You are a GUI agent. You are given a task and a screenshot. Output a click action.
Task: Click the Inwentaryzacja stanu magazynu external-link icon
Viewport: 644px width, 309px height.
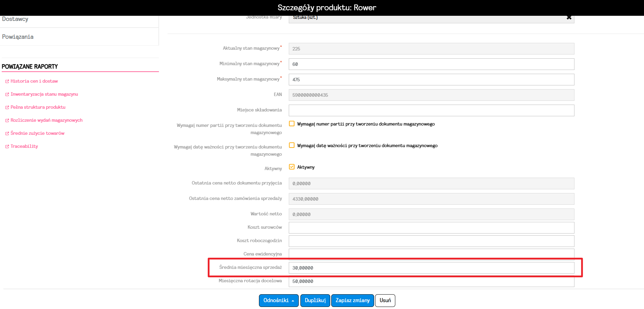point(7,94)
